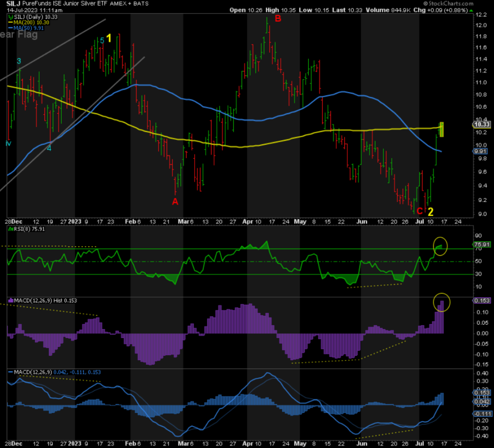
Task: Click the SILJ ticker symbol in the chart title
Action: point(13,4)
